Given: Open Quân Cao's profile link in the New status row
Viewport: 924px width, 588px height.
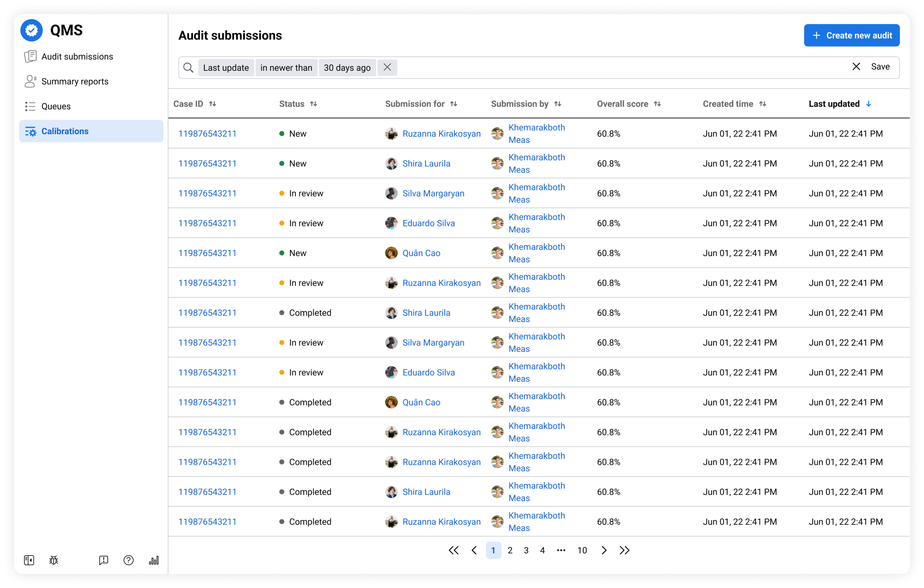Looking at the screenshot, I should click(421, 253).
